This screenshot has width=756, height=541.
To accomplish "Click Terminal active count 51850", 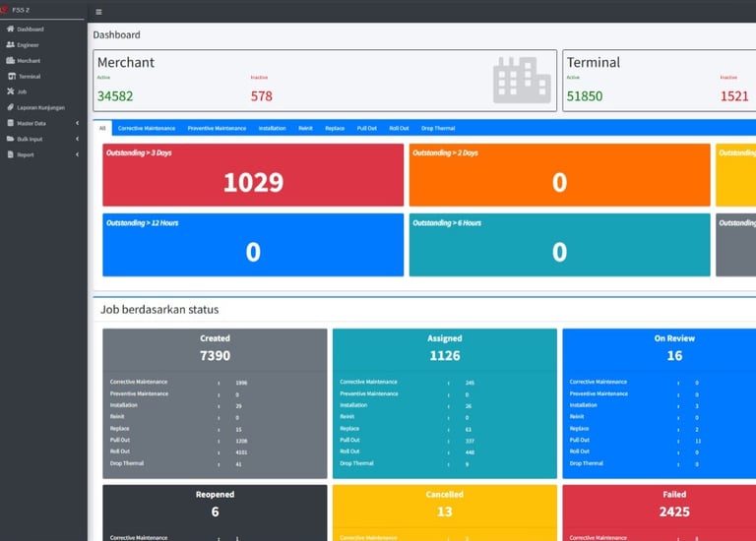I will [585, 96].
